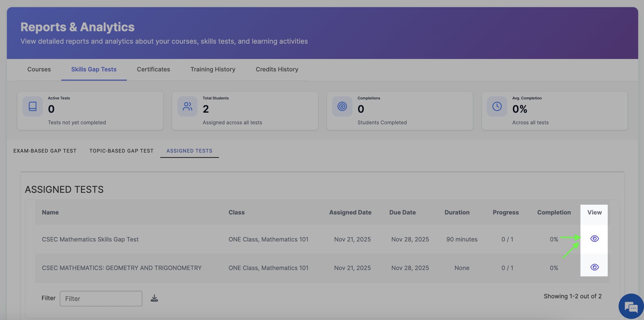Open the Credits History tab

click(x=277, y=69)
